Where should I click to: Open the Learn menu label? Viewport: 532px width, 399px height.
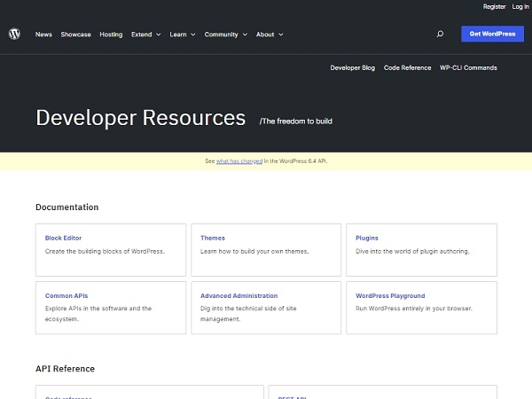[x=178, y=35]
